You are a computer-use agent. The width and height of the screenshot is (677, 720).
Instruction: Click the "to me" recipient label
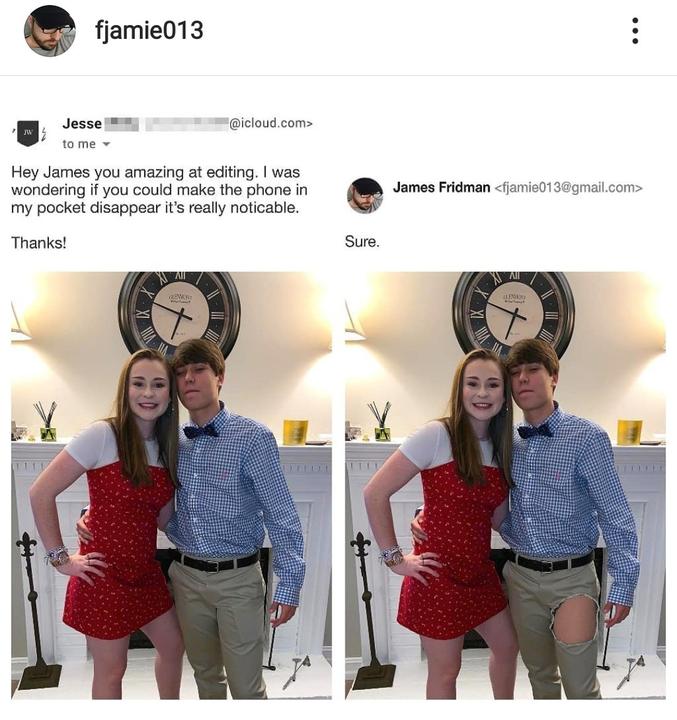(x=79, y=144)
